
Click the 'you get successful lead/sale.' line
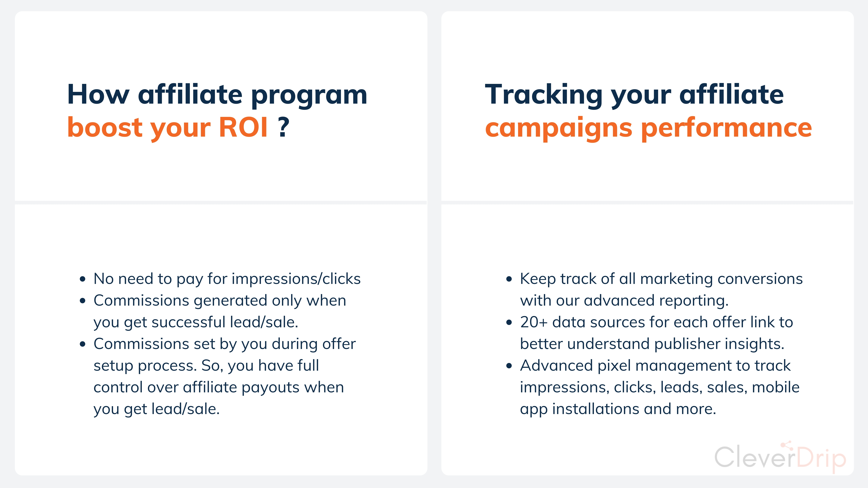[196, 322]
